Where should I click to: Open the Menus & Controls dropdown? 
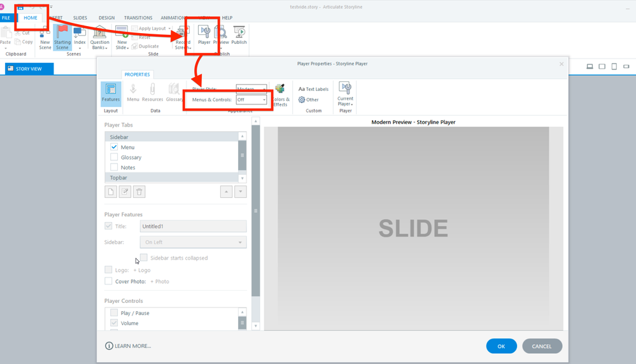(251, 100)
